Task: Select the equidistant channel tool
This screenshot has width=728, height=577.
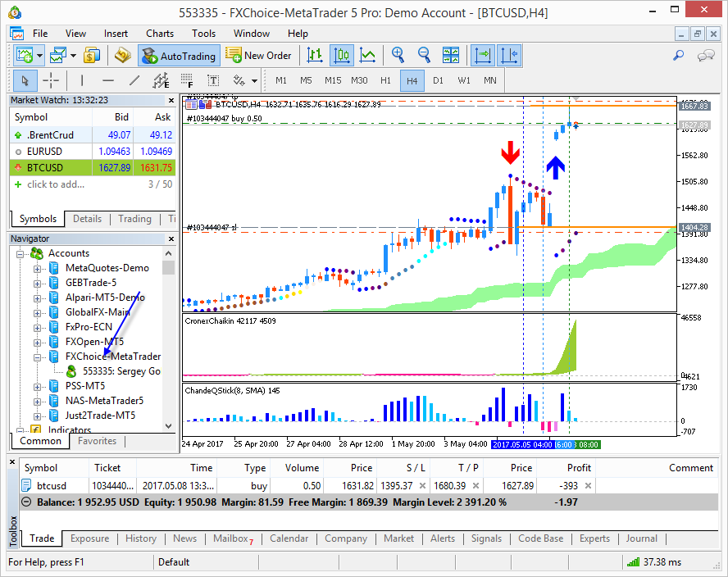Action: pos(162,81)
